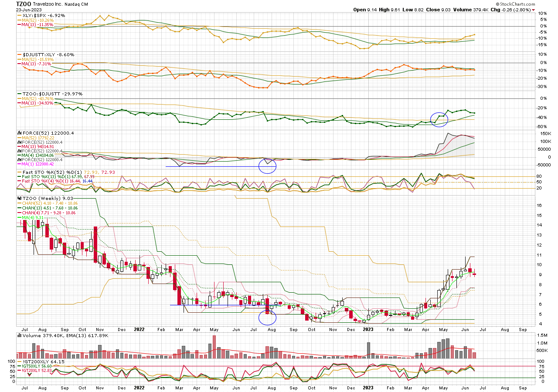Click the Fast STO %K(13) %D(1) legend
This screenshot has width=558, height=392.
click(58, 176)
